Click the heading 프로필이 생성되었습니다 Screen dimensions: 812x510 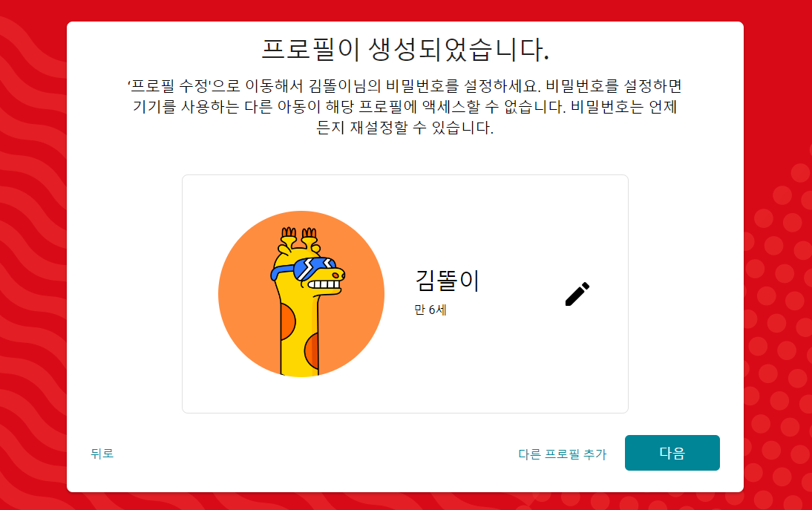[x=405, y=50]
